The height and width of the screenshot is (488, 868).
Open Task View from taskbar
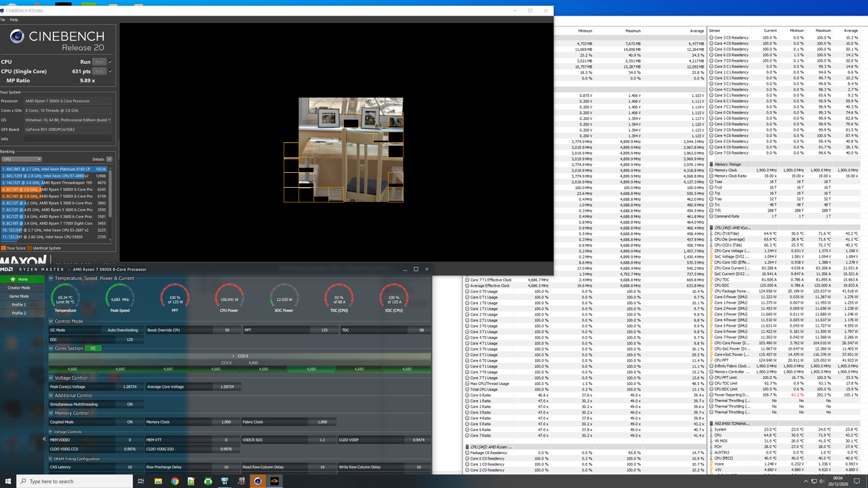(142, 481)
